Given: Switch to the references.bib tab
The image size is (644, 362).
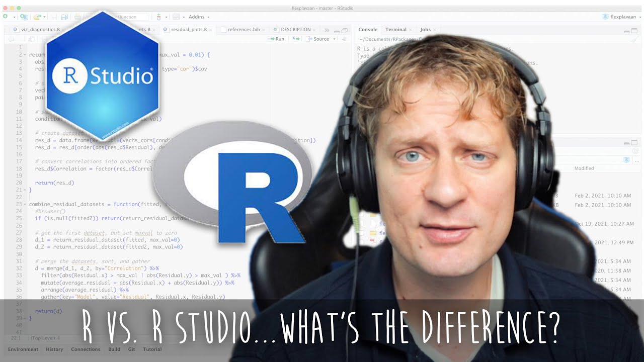Looking at the screenshot, I should [244, 30].
